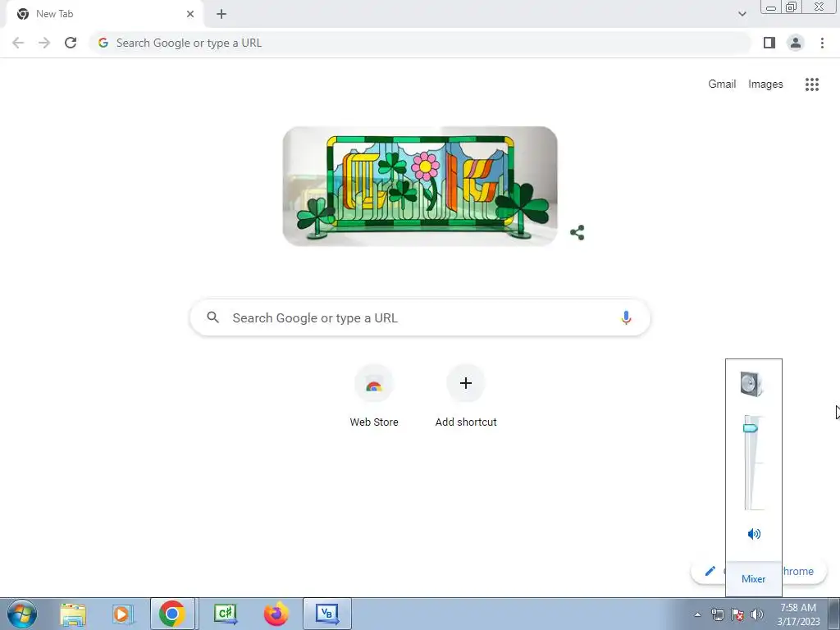Open the Chrome three-dot menu
840x630 pixels.
[822, 43]
